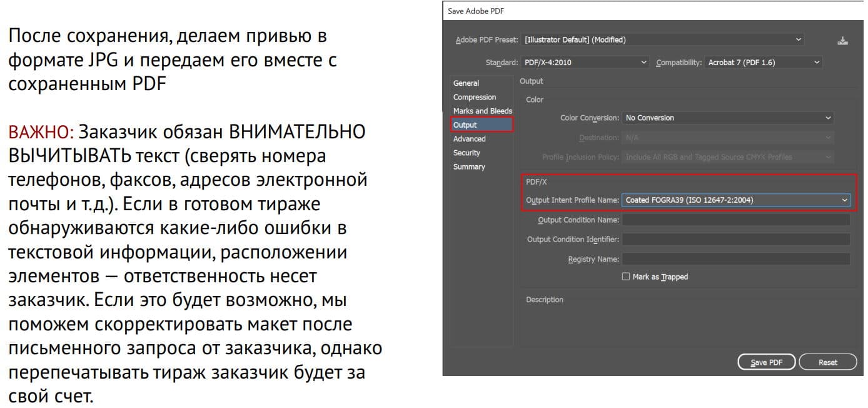Click the disabled Profile Inclusion Policy dropdown
Screen dimensions: 868x408
[x=728, y=156]
